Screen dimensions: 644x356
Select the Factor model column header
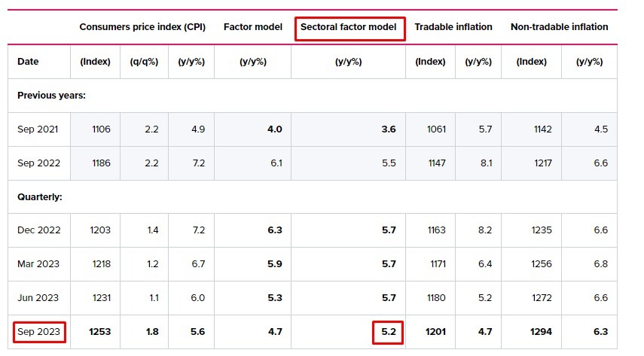click(252, 27)
